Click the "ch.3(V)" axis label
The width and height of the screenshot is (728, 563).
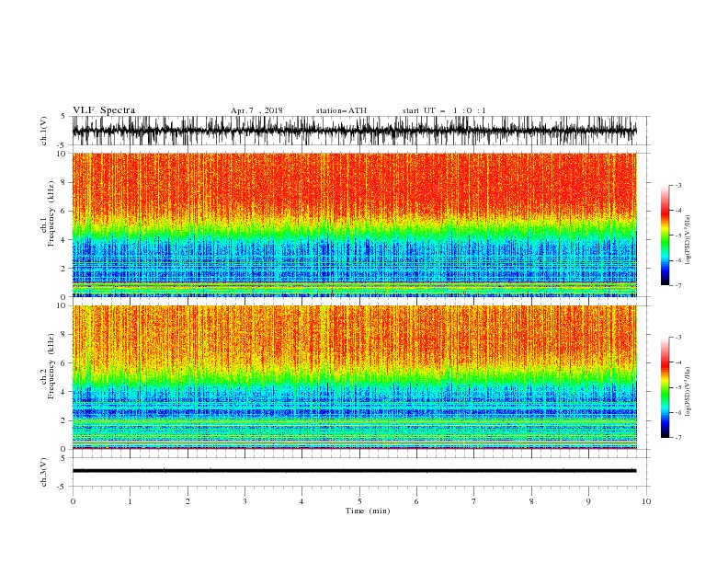coord(44,472)
